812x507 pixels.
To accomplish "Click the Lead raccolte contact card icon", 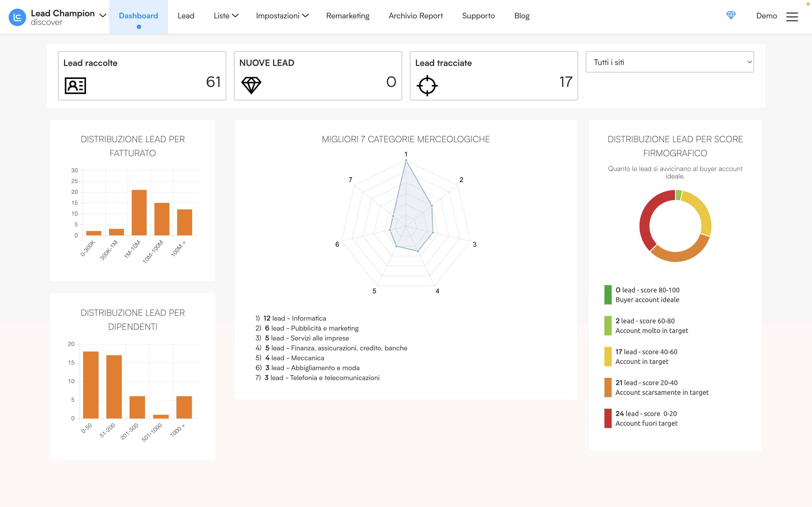I will tap(75, 85).
